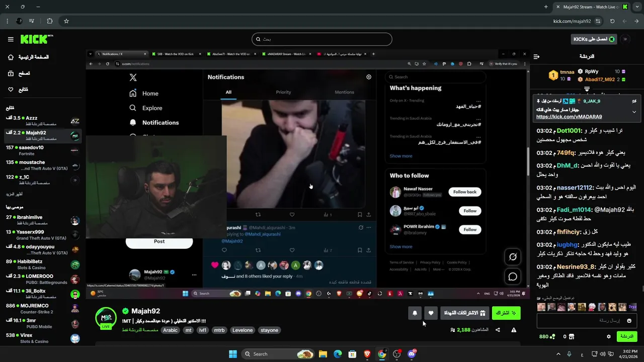Open browser tab search dropdown arrow
Image resolution: width=644 pixels, height=362 pixels.
coord(637,7)
